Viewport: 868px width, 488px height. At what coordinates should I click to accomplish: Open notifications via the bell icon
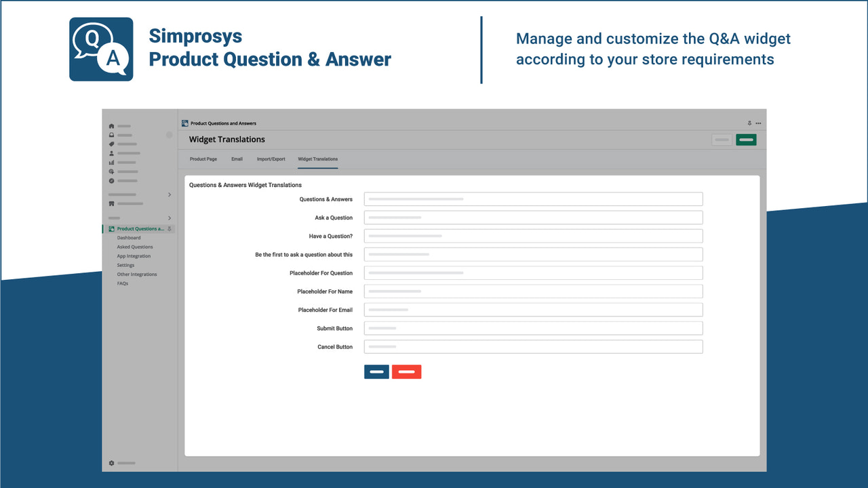point(111,135)
